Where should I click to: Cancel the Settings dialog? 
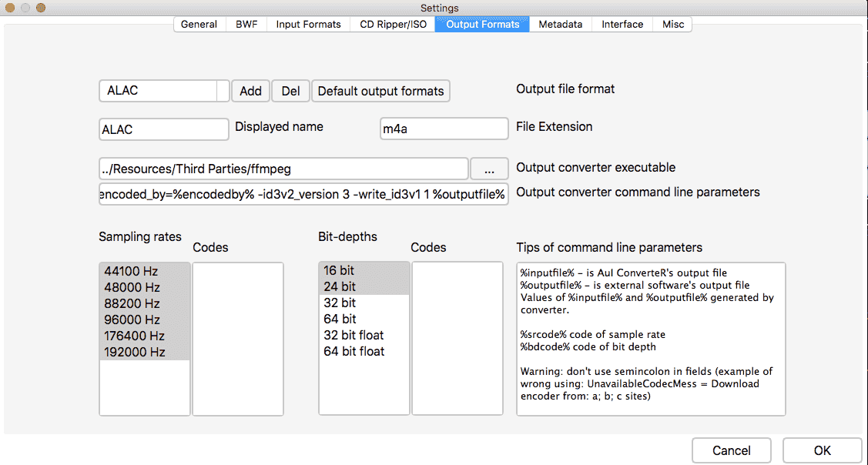pyautogui.click(x=731, y=450)
